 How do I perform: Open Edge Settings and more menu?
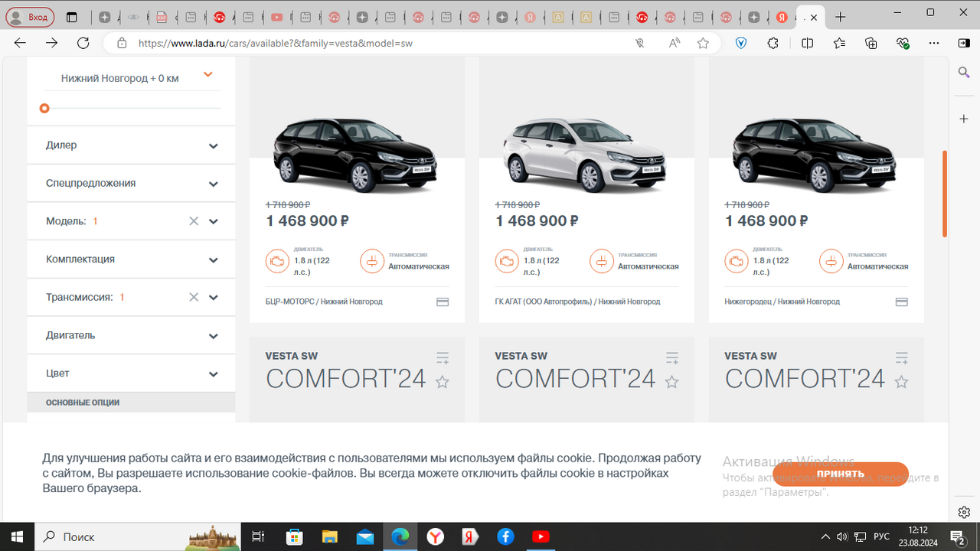click(933, 44)
